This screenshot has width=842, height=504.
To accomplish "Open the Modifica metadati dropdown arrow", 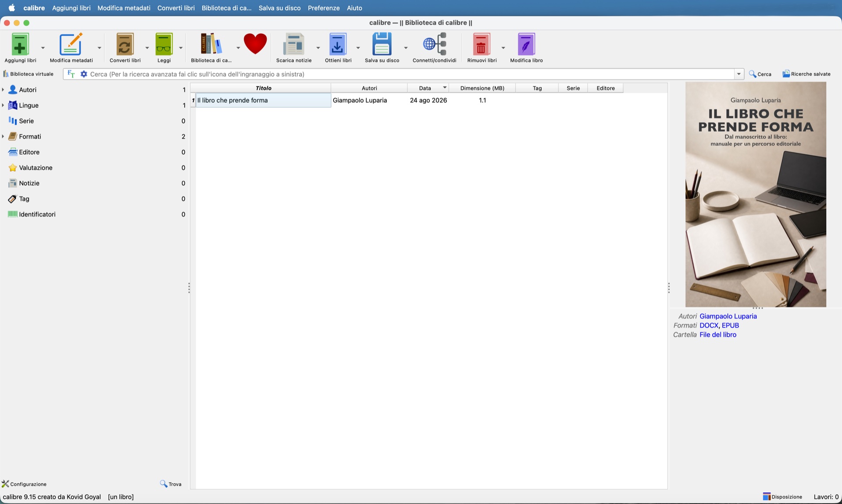I will [x=100, y=47].
